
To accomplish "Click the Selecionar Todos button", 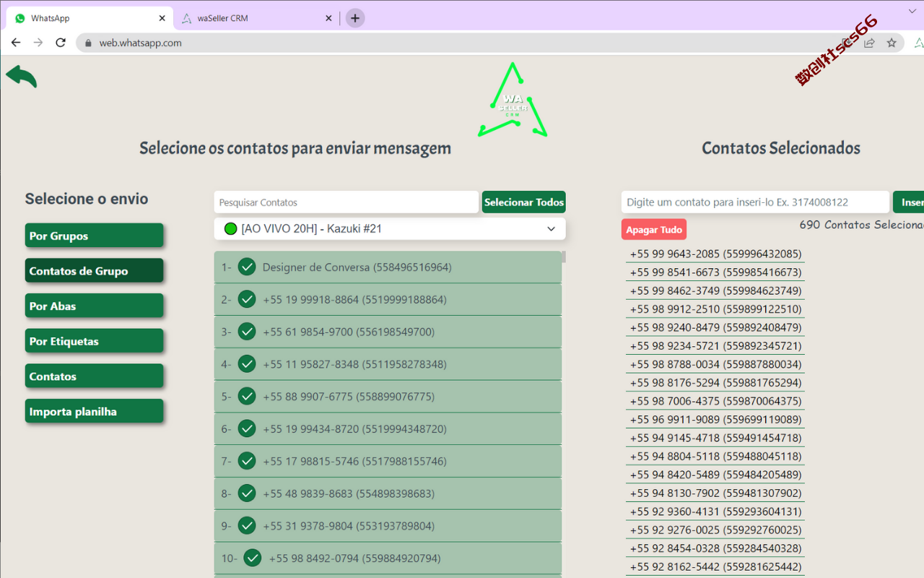I will click(x=524, y=202).
